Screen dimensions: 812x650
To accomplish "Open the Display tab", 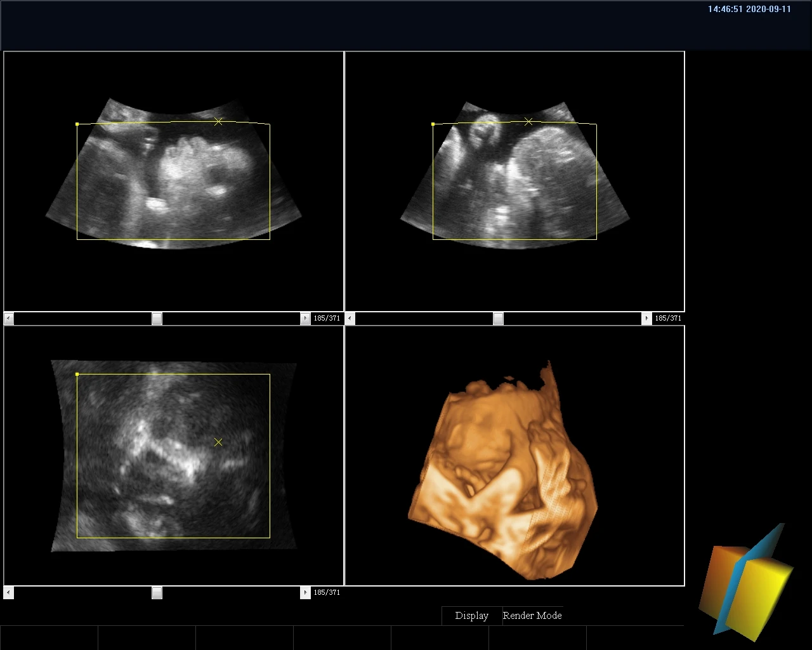I will coord(471,616).
